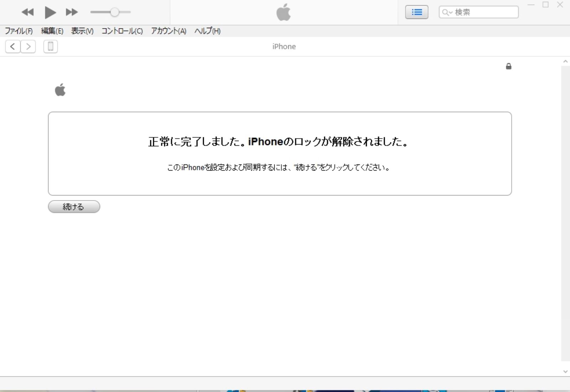This screenshot has width=570, height=392.
Task: Click the fast-forward playback button
Action: [x=72, y=12]
